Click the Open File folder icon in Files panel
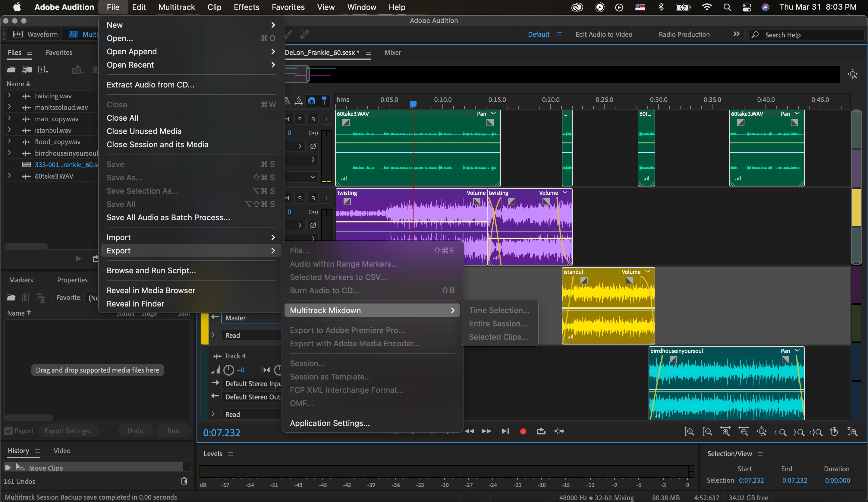 [11, 70]
